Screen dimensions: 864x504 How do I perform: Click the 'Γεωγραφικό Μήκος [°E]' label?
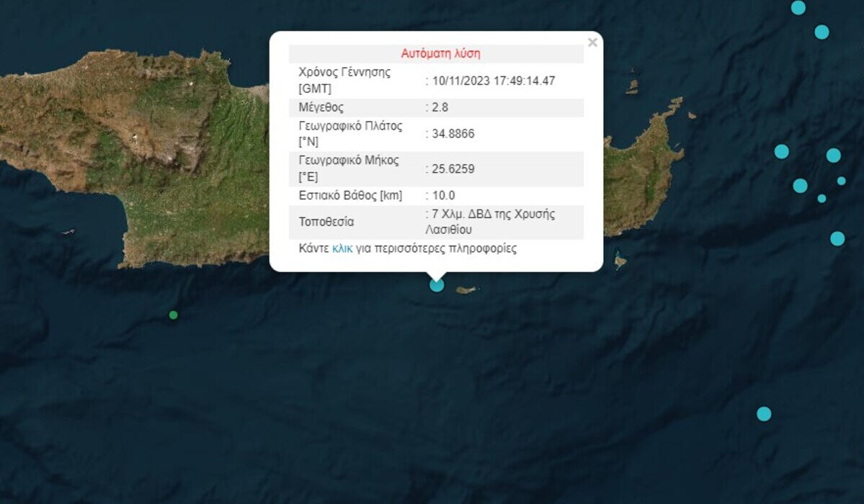[349, 168]
